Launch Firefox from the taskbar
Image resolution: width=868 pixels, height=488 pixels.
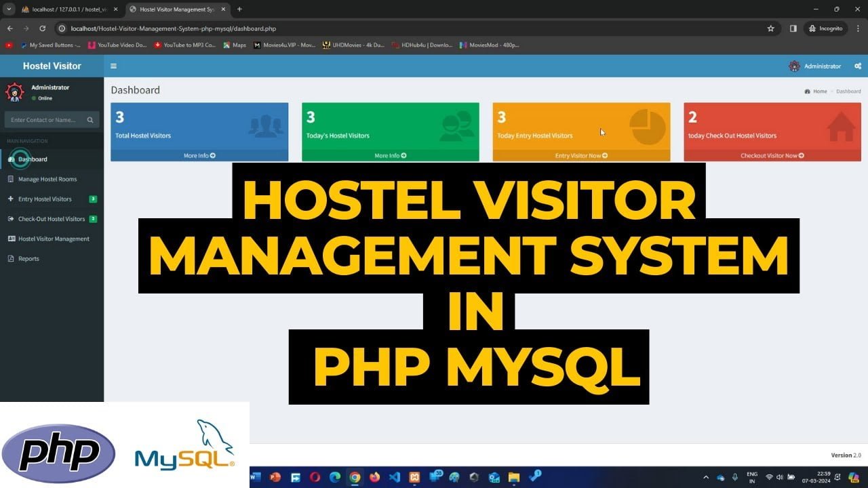pyautogui.click(x=375, y=477)
